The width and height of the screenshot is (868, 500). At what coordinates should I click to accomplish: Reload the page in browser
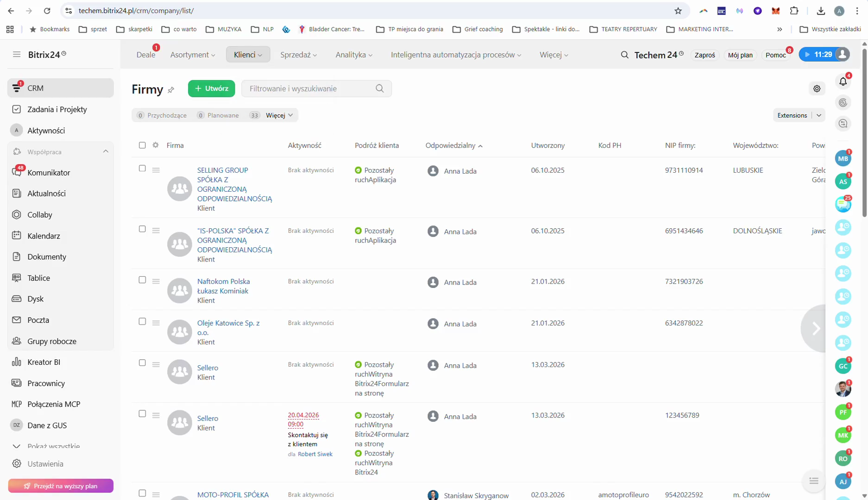pos(47,11)
